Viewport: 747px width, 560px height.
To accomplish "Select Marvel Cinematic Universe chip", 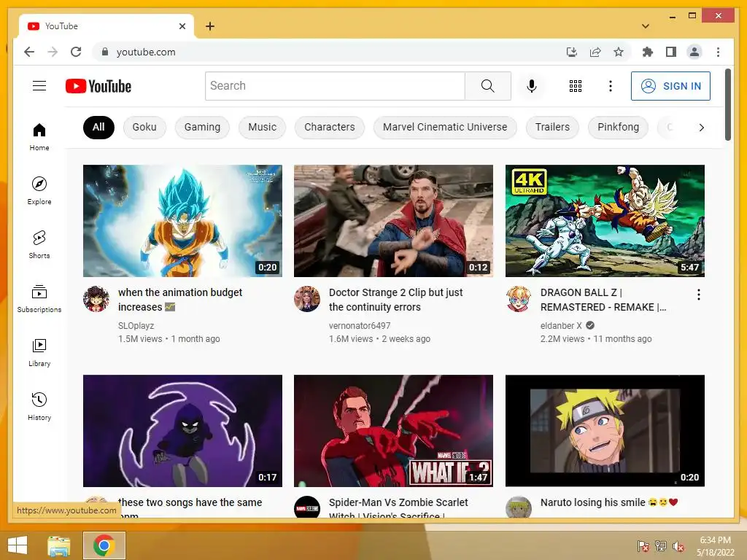I will pyautogui.click(x=445, y=128).
